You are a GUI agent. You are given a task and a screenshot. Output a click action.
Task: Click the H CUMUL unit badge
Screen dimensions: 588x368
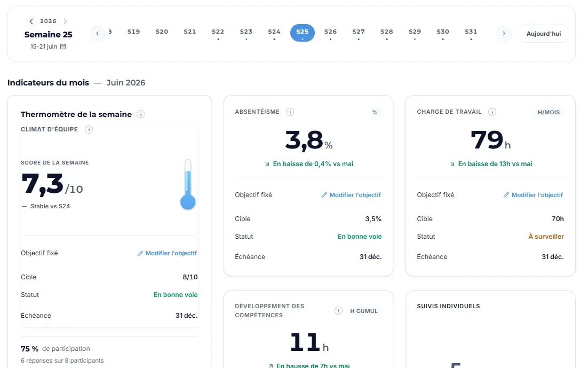[364, 311]
